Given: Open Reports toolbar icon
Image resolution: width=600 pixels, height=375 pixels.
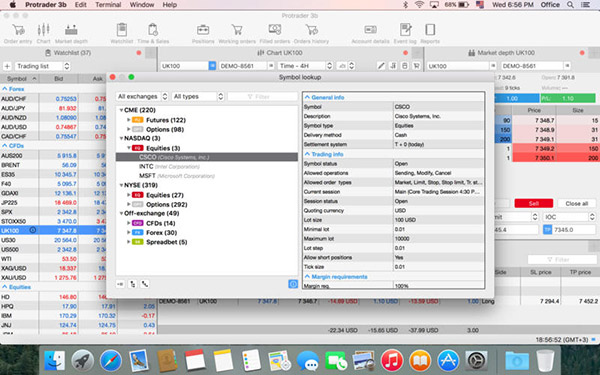Looking at the screenshot, I should (x=430, y=33).
